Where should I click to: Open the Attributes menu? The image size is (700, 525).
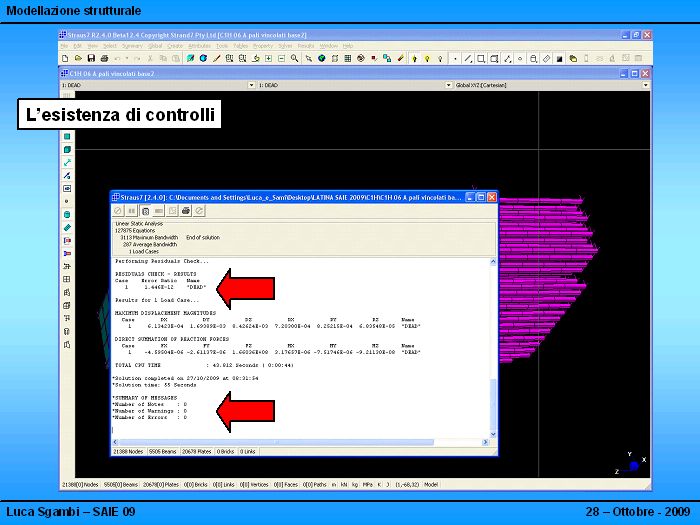point(199,46)
